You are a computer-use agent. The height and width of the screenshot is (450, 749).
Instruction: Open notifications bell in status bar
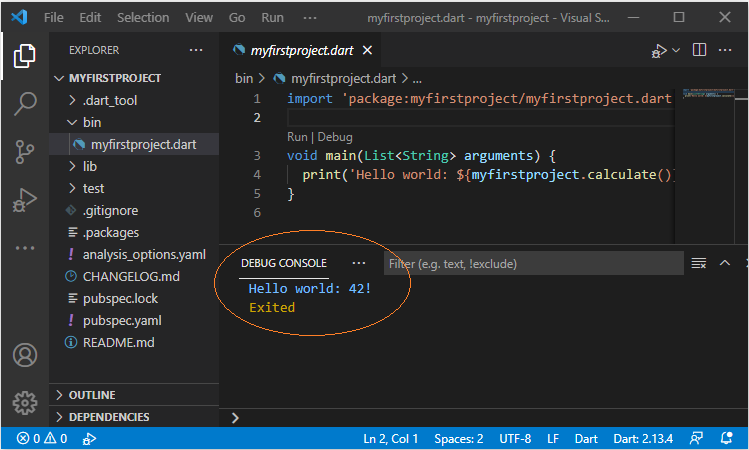click(727, 438)
